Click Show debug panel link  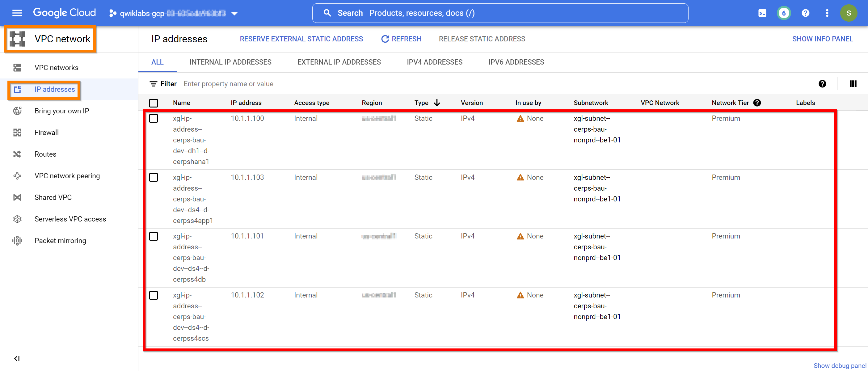(x=839, y=366)
